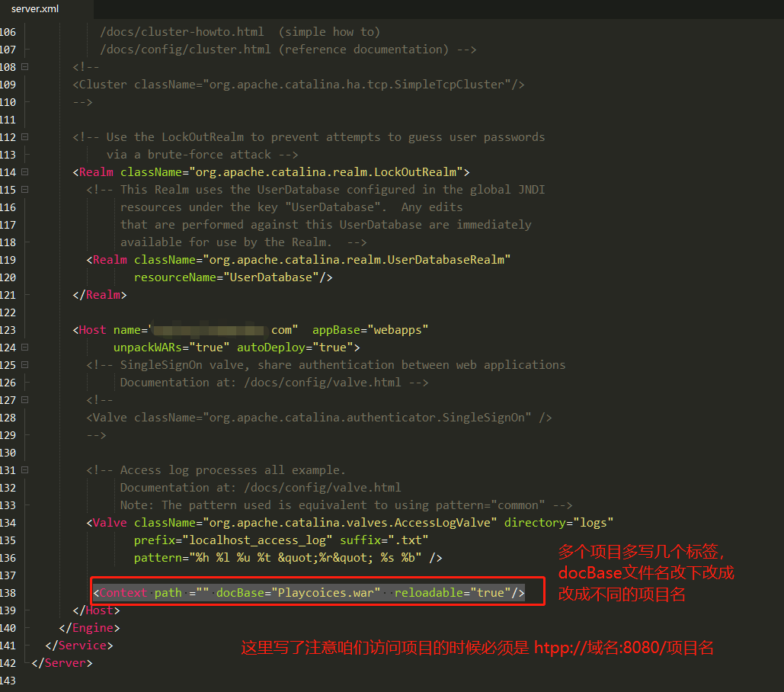Click line number 106 in the gutter
This screenshot has width=784, height=692.
click(x=8, y=32)
